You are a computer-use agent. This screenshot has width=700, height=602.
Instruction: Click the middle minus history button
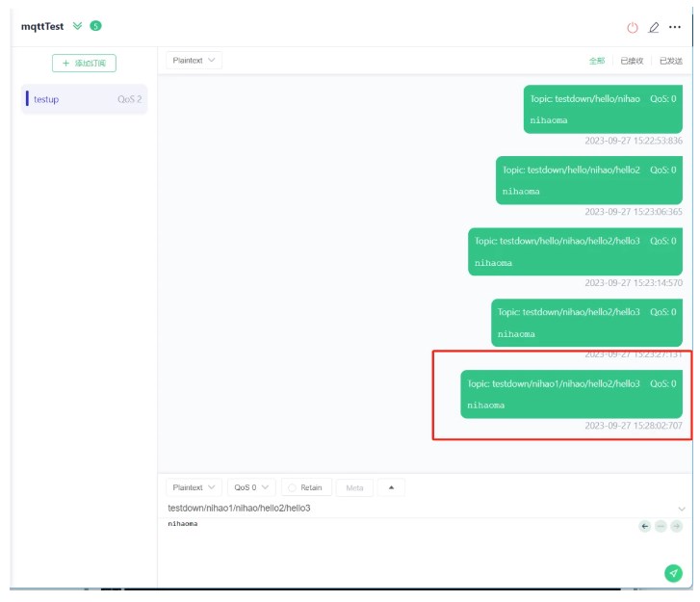pos(661,526)
